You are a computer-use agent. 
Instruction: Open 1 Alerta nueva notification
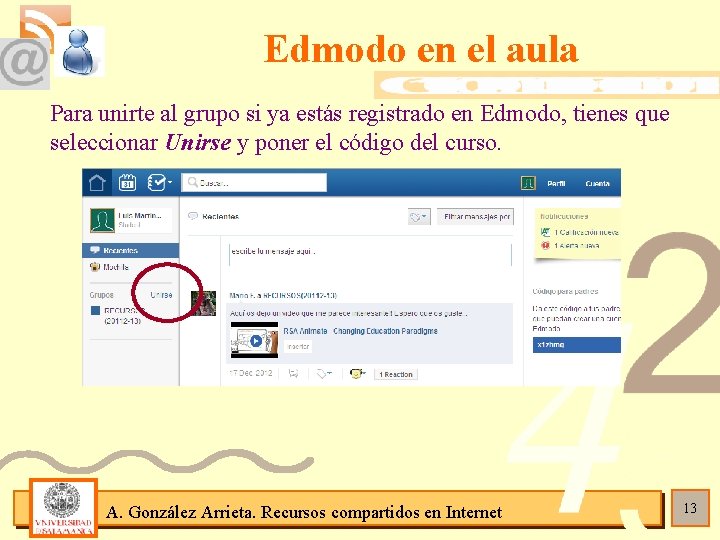tap(576, 246)
